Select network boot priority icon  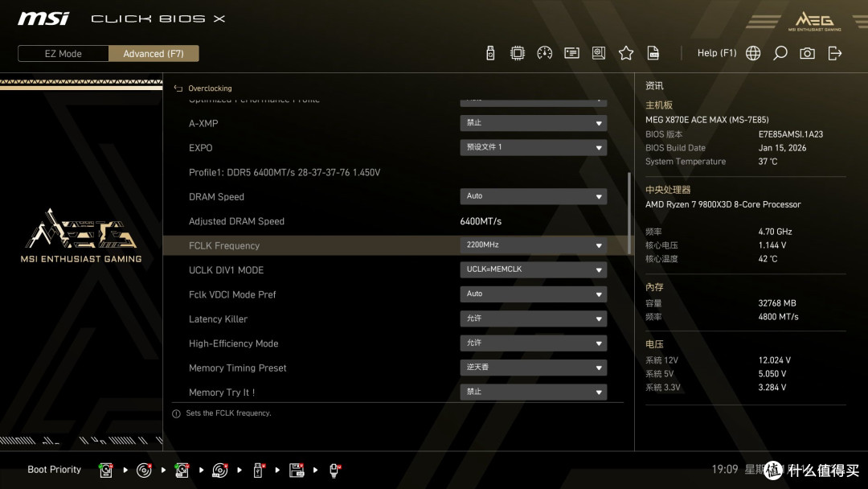coord(335,471)
